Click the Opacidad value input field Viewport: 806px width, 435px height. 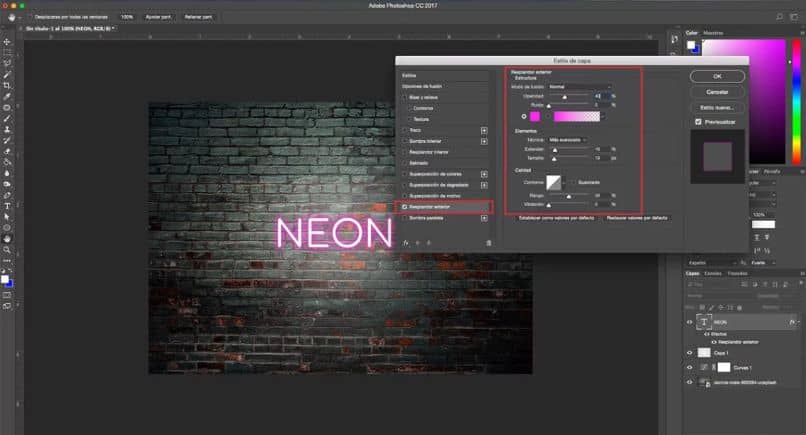tap(601, 96)
